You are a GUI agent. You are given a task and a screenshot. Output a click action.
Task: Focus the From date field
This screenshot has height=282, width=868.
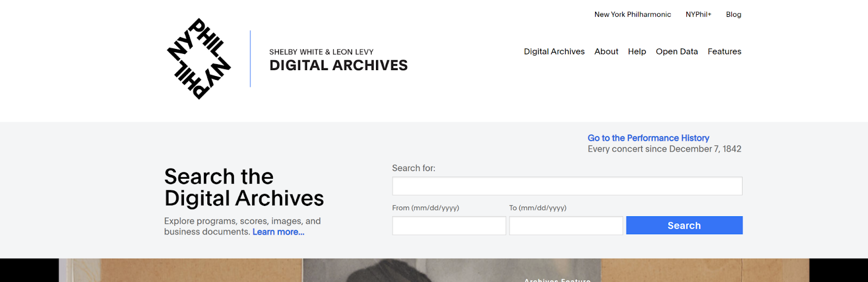[x=449, y=225]
